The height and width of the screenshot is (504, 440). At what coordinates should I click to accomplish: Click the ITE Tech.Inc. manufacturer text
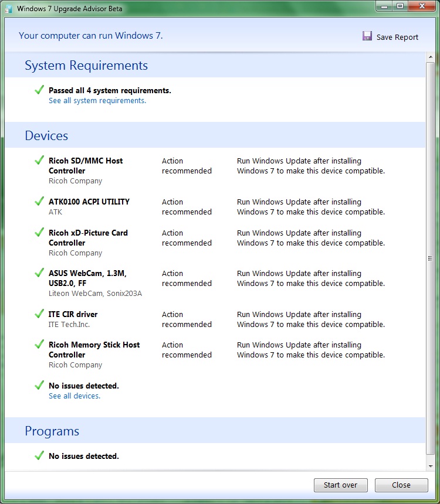point(69,325)
